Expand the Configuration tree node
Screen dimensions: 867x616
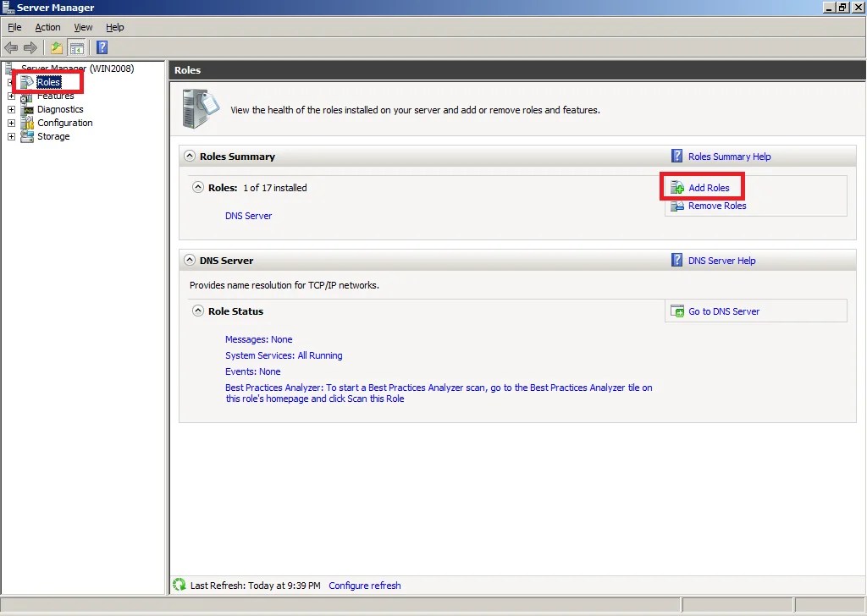click(11, 123)
